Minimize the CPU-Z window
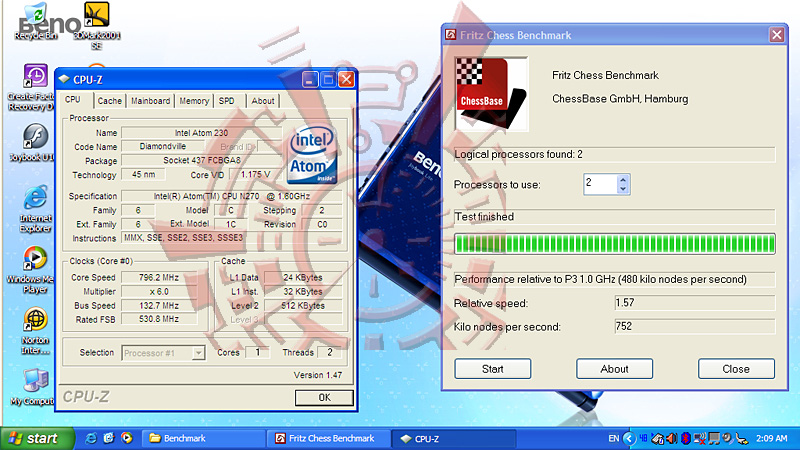Screen dimensions: 800x450 (x=310, y=80)
